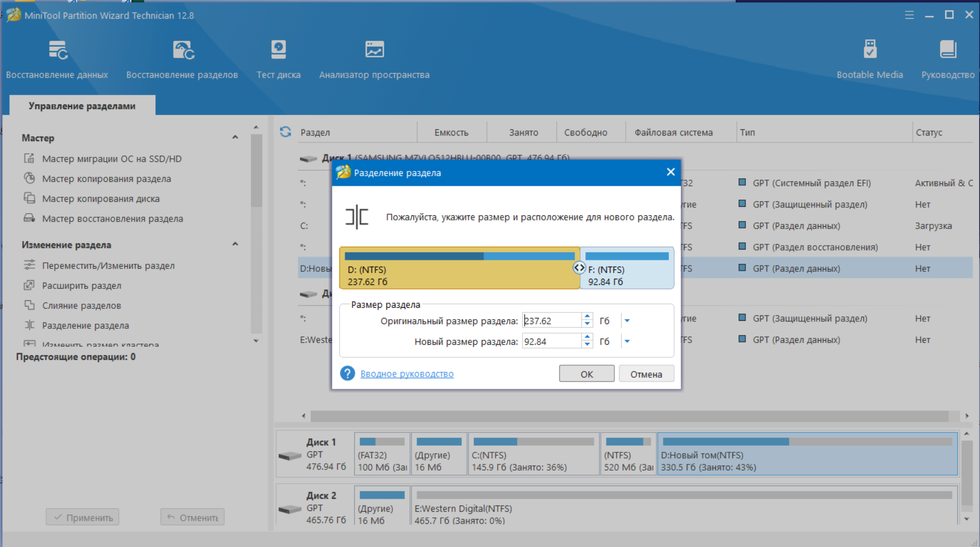Viewport: 980px width, 547px height.
Task: Collapse the Изменение раздела section
Action: tap(235, 244)
